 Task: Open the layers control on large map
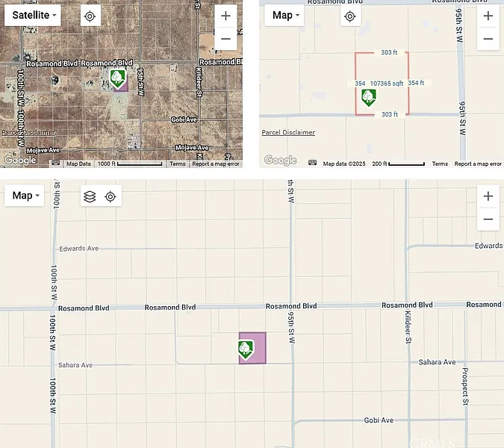pyautogui.click(x=90, y=196)
